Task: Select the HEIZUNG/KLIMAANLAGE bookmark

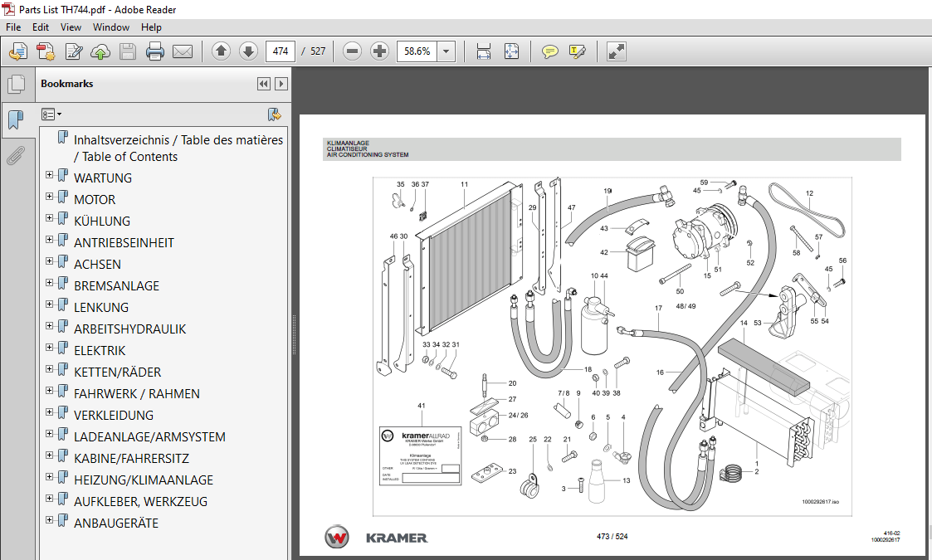Action: (x=143, y=480)
